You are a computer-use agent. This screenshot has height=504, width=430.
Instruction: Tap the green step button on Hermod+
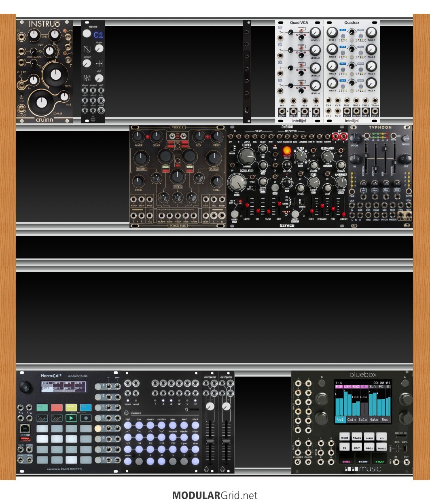point(42,407)
